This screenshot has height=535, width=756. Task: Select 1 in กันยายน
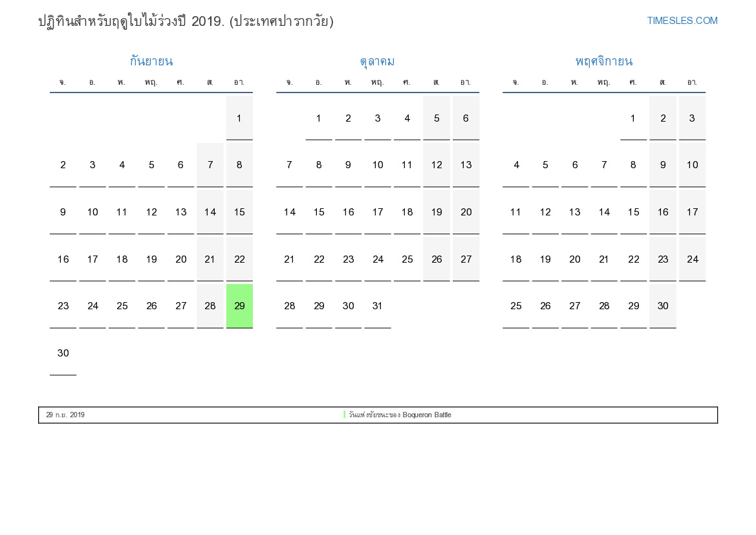click(240, 118)
